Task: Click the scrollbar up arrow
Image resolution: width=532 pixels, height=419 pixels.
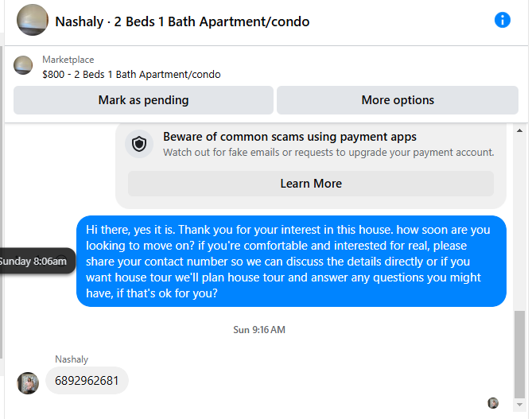Action: [520, 130]
